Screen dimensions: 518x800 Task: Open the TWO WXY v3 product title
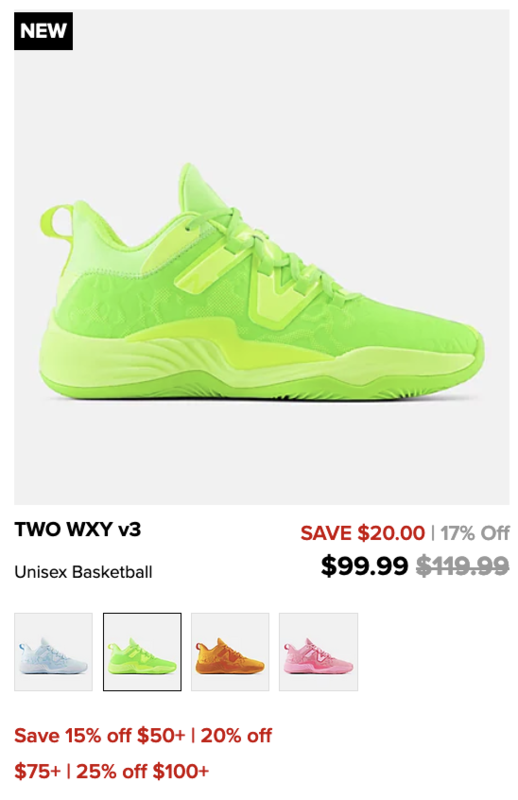click(78, 529)
